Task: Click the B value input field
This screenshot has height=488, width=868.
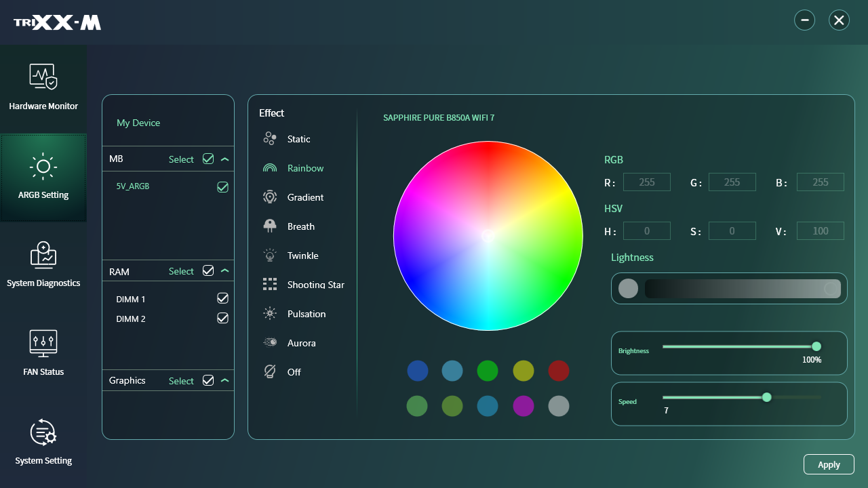Action: (x=821, y=182)
